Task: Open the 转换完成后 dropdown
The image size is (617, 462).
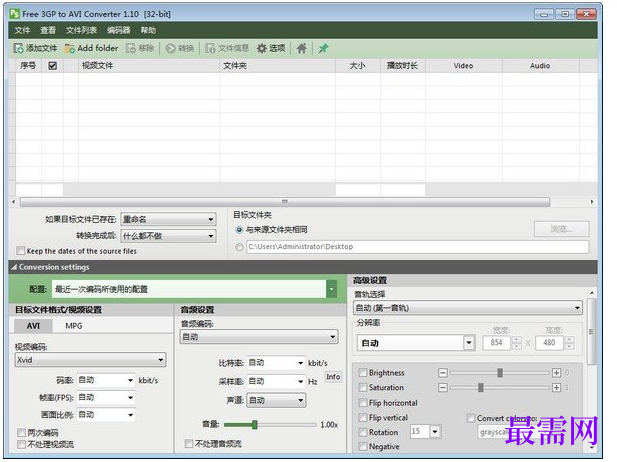Action: [x=168, y=236]
